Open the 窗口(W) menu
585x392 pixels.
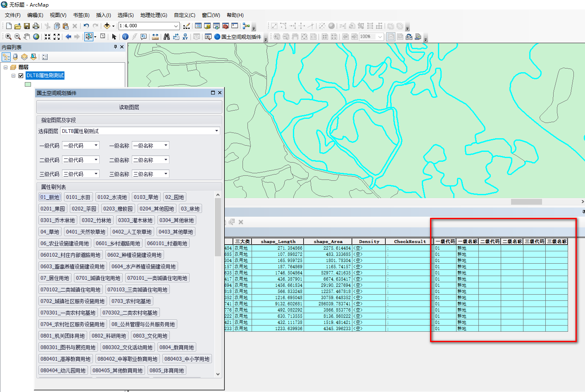click(211, 15)
